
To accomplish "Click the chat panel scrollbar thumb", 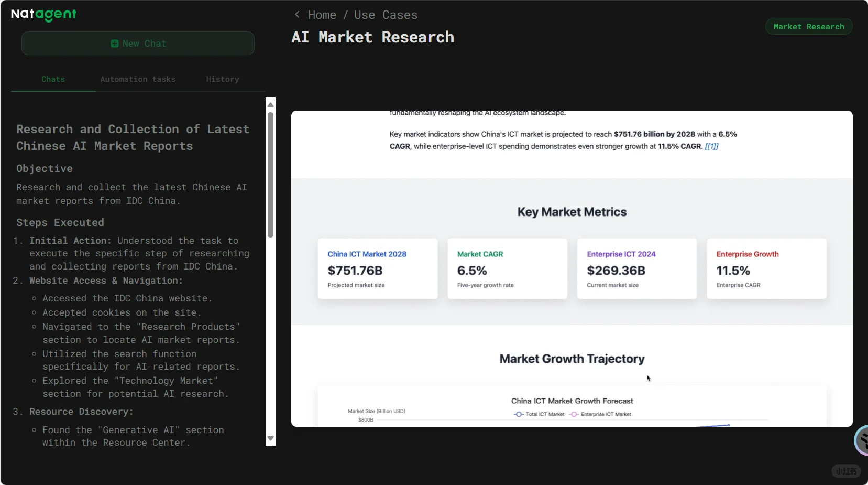I will (x=270, y=175).
